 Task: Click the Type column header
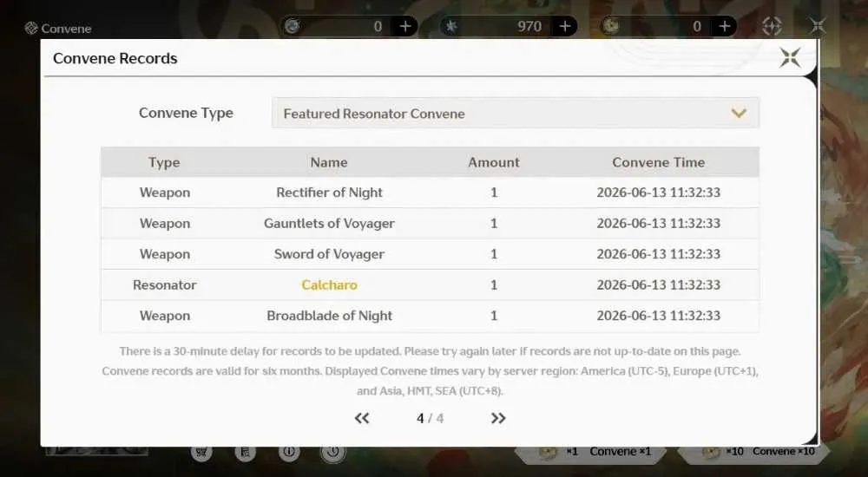[164, 162]
